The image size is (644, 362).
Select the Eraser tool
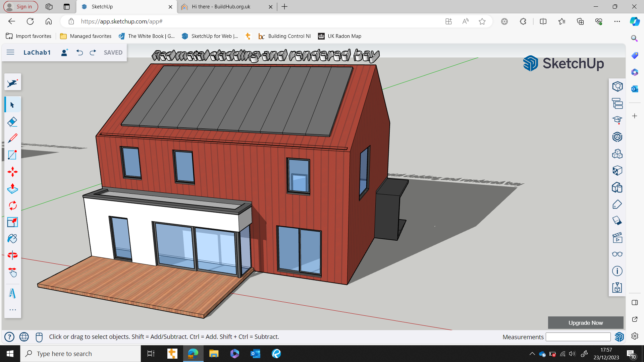point(12,122)
